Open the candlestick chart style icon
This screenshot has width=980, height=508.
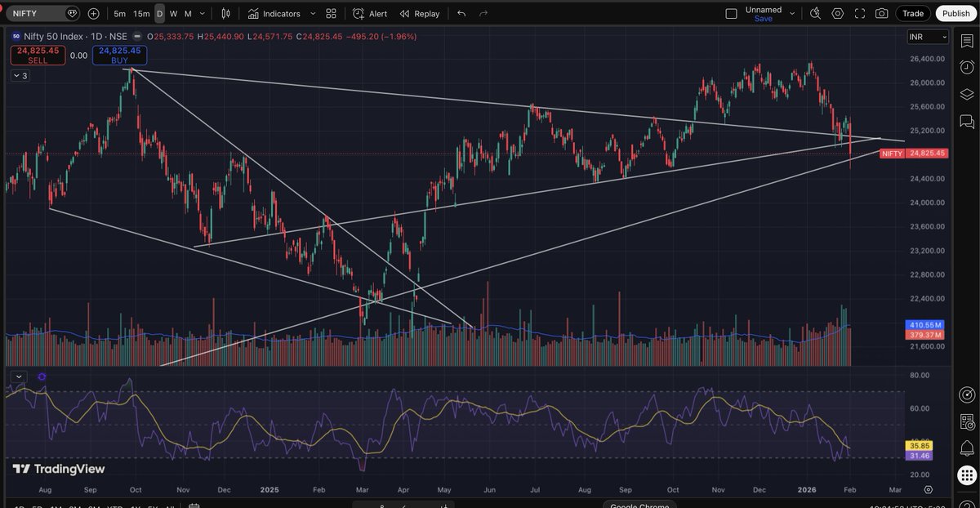click(225, 13)
